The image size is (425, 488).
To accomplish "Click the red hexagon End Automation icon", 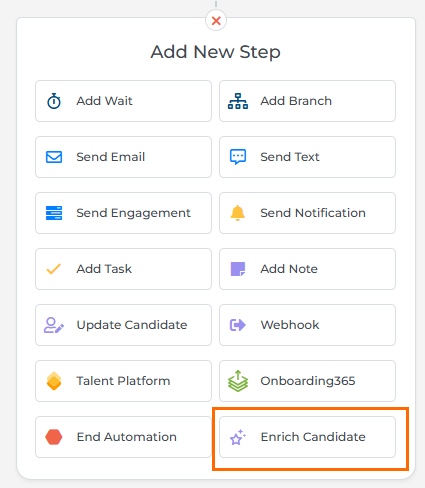I will [54, 437].
